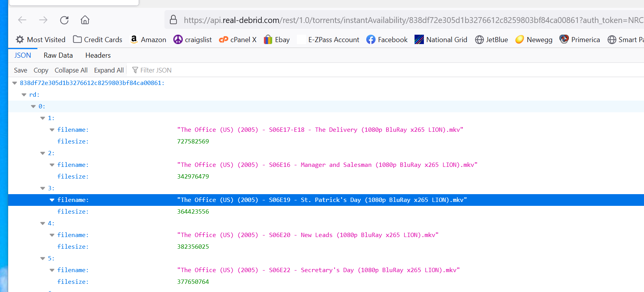
Task: Click Copy in JSON toolbar
Action: tap(41, 70)
